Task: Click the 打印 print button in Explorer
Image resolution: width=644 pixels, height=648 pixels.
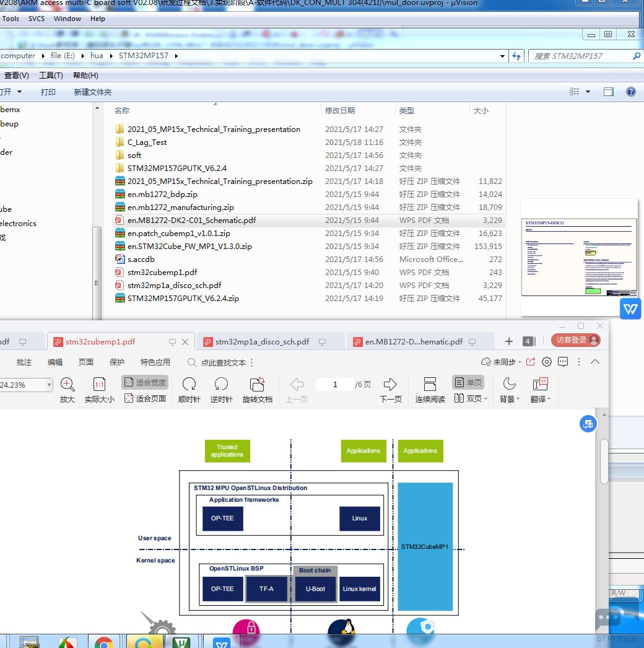Action: click(48, 92)
